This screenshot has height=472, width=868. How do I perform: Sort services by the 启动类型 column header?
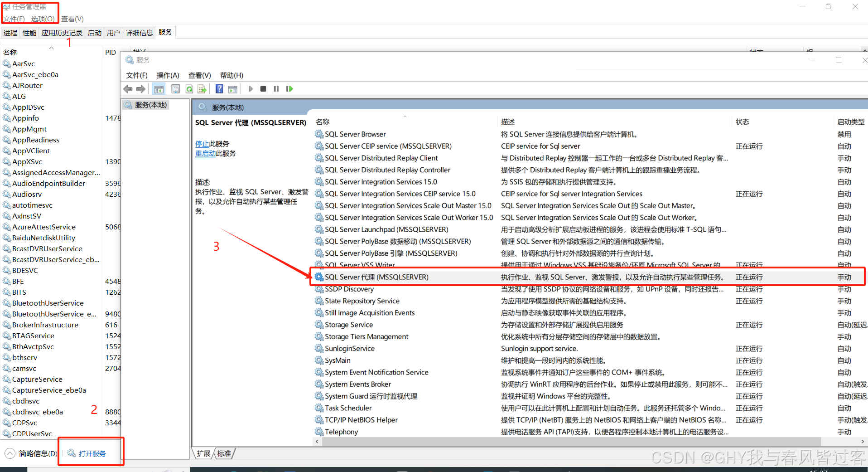(x=851, y=122)
